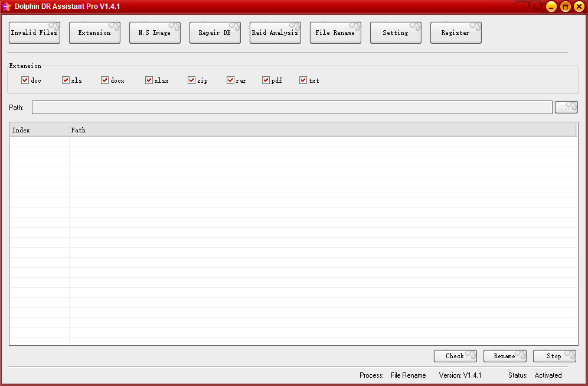The height and width of the screenshot is (386, 588).
Task: Click inside the Path input field
Action: click(x=292, y=108)
